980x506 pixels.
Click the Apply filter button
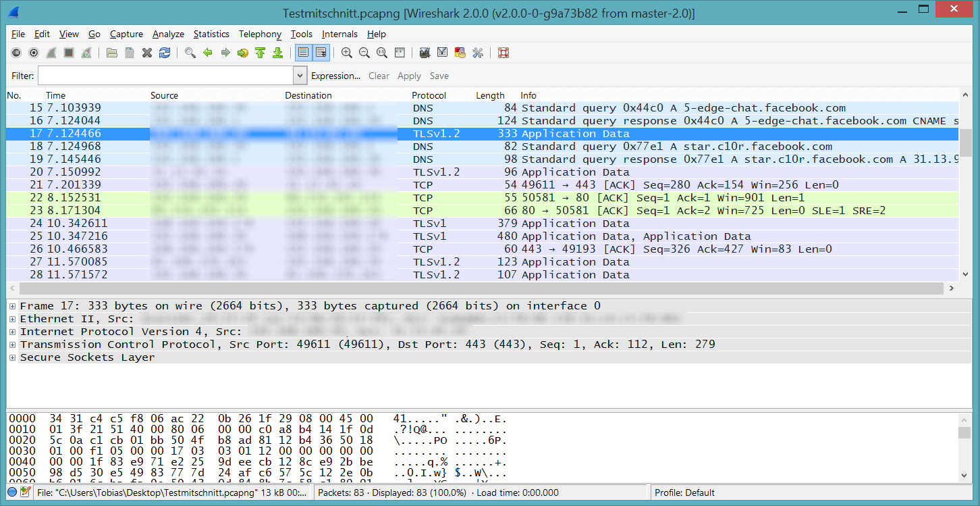click(409, 76)
